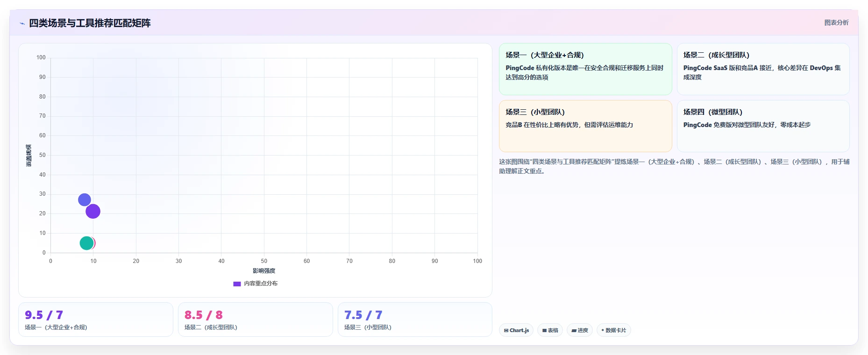Click the square icon in the 表格 tag
This screenshot has height=355, width=868.
(x=544, y=330)
